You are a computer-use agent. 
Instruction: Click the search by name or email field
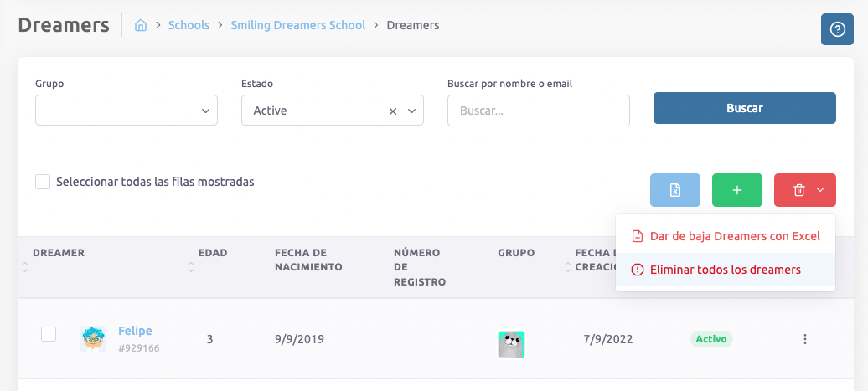538,111
